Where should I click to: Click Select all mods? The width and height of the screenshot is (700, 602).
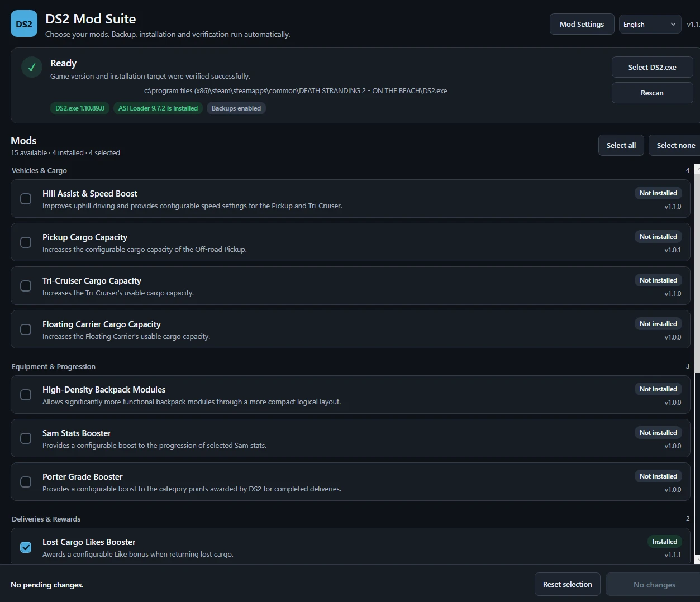click(621, 145)
